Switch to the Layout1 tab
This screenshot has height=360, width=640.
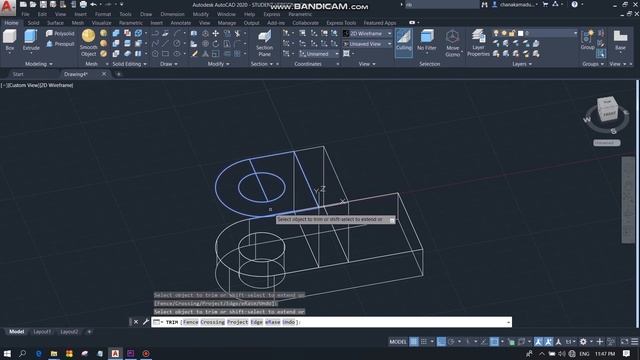point(42,332)
